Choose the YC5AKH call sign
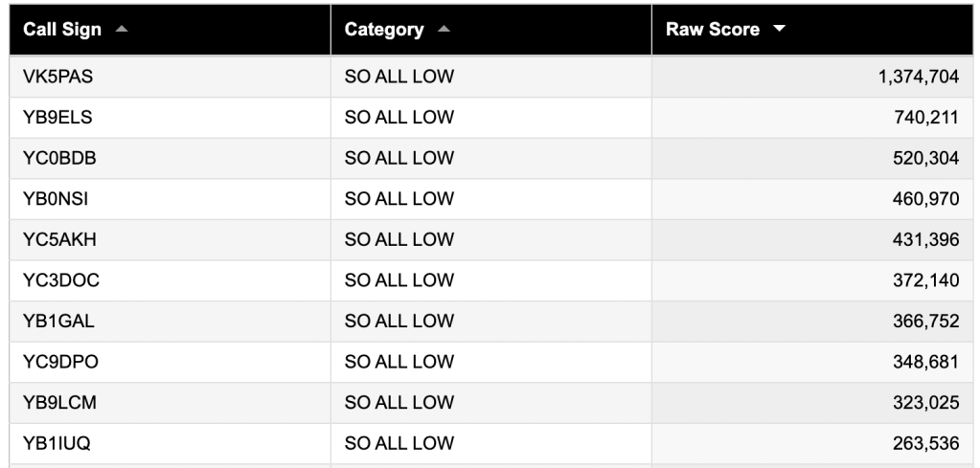This screenshot has width=980, height=468. (x=58, y=239)
